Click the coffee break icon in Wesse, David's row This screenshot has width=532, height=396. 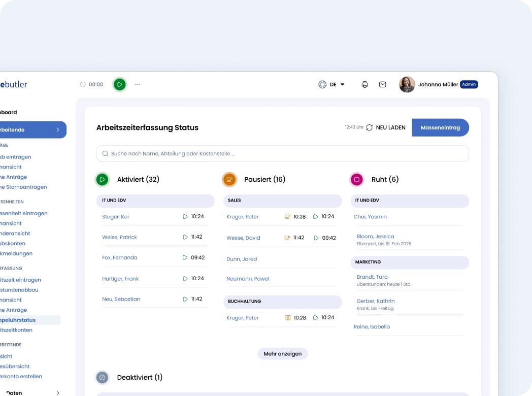coord(287,238)
